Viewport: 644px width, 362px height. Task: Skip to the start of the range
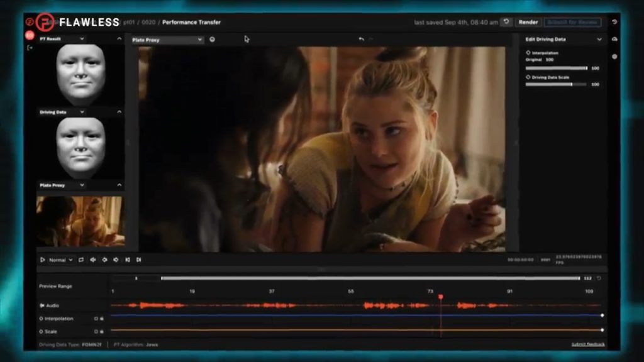[127, 260]
